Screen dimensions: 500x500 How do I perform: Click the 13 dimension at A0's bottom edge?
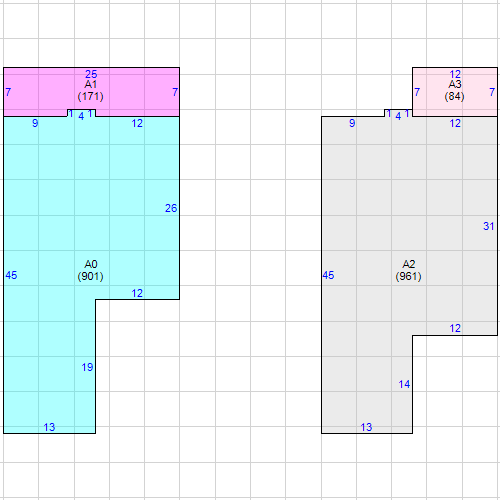tap(49, 427)
